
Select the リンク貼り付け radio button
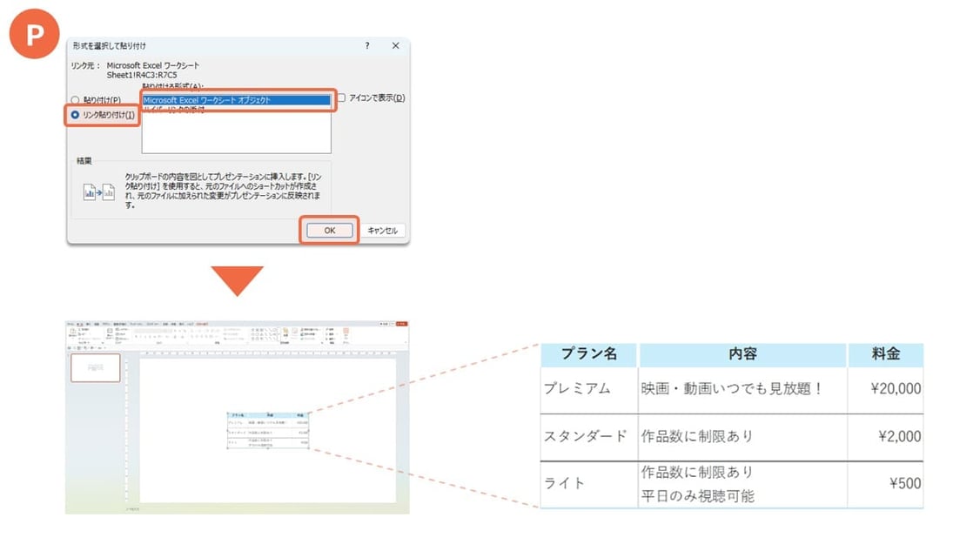pos(76,116)
